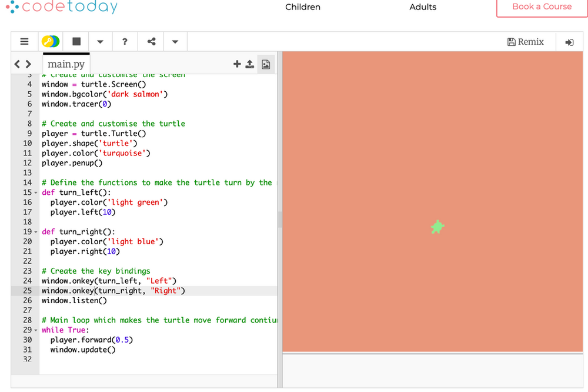Viewport: 588px width, 392px height.
Task: Click the "Right" string on line 25
Action: click(x=165, y=291)
